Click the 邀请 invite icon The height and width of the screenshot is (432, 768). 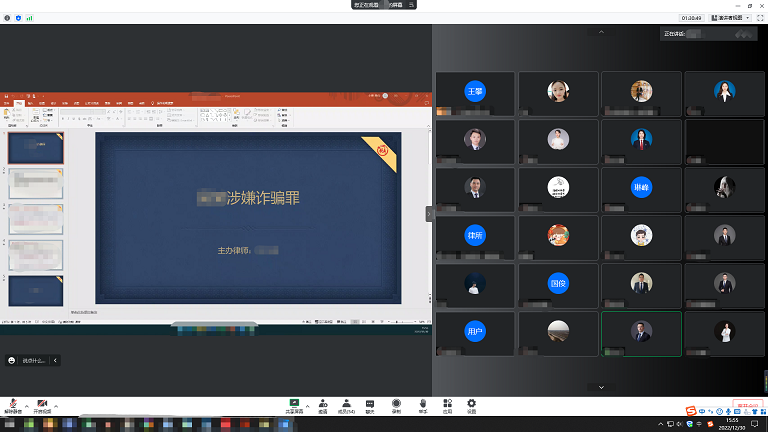tap(322, 403)
